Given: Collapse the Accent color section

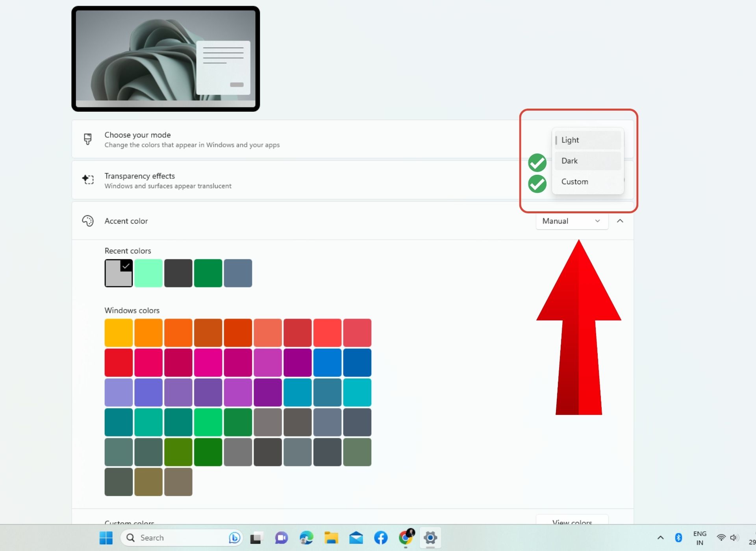Looking at the screenshot, I should 620,221.
